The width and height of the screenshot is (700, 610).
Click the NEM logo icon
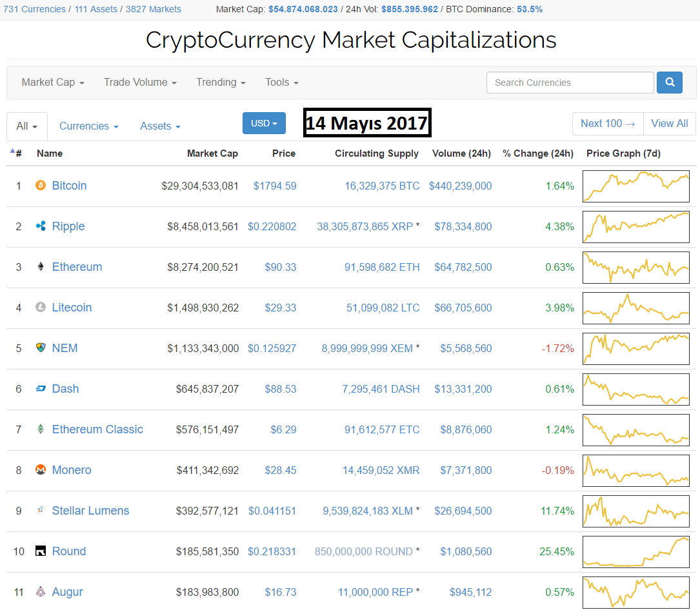(41, 348)
